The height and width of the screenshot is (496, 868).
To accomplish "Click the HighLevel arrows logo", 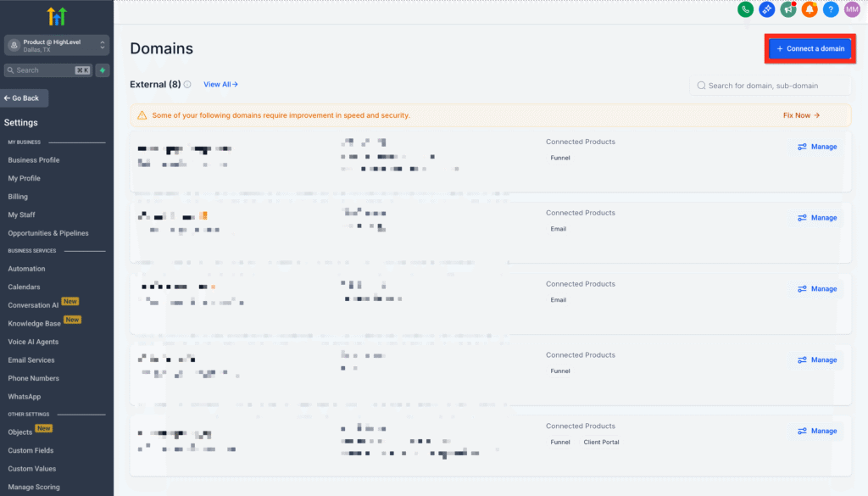I will (56, 16).
